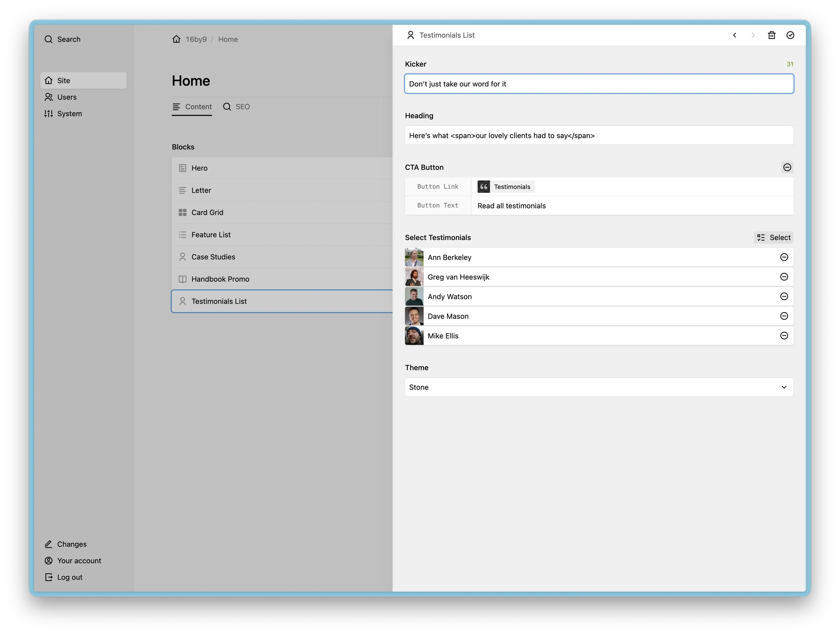Click the checkmark circle icon in the header
The height and width of the screenshot is (635, 840).
790,35
